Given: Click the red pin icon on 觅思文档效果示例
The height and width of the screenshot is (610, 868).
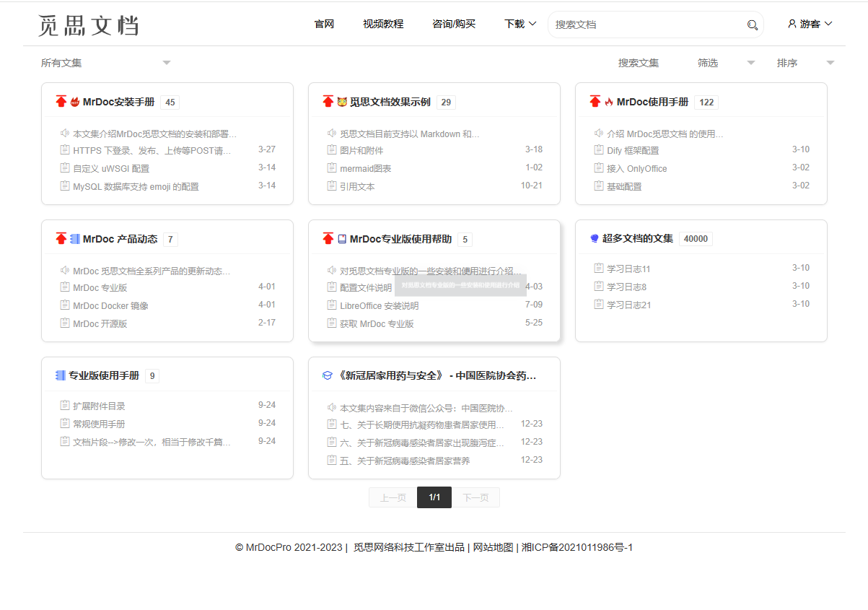Looking at the screenshot, I should [x=328, y=102].
